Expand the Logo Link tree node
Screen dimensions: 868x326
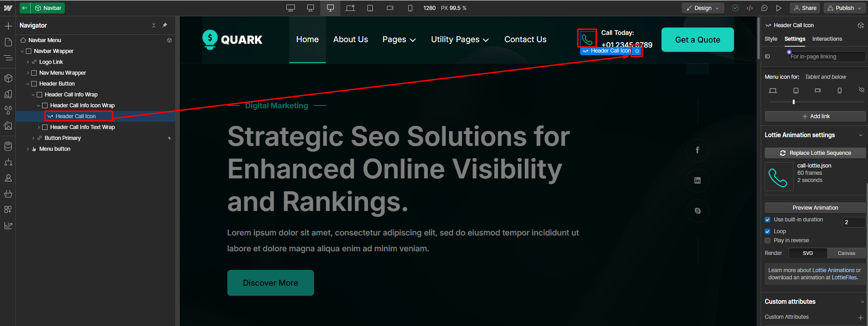tap(28, 62)
